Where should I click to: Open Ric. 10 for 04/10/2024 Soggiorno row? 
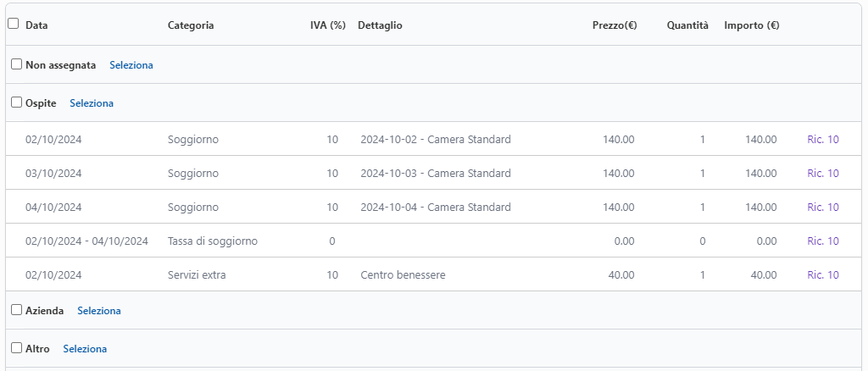tap(822, 208)
